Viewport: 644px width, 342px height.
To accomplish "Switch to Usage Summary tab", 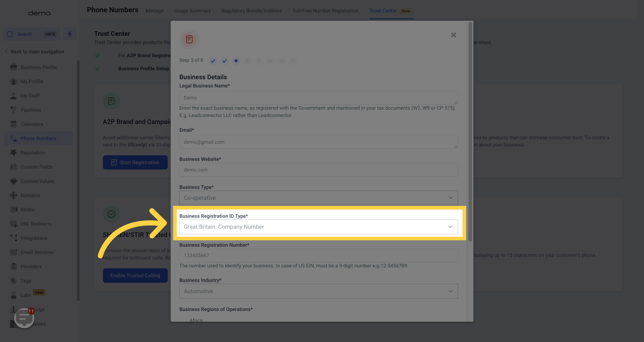I will click(x=192, y=11).
